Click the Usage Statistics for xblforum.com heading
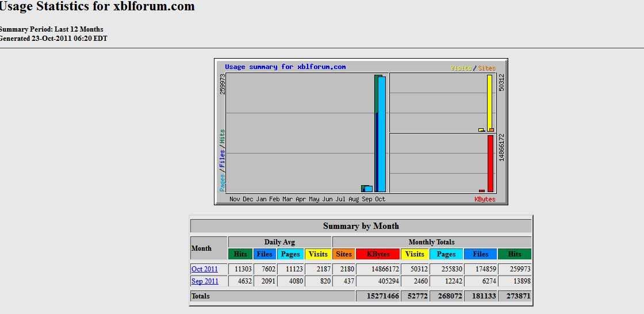 tap(97, 7)
